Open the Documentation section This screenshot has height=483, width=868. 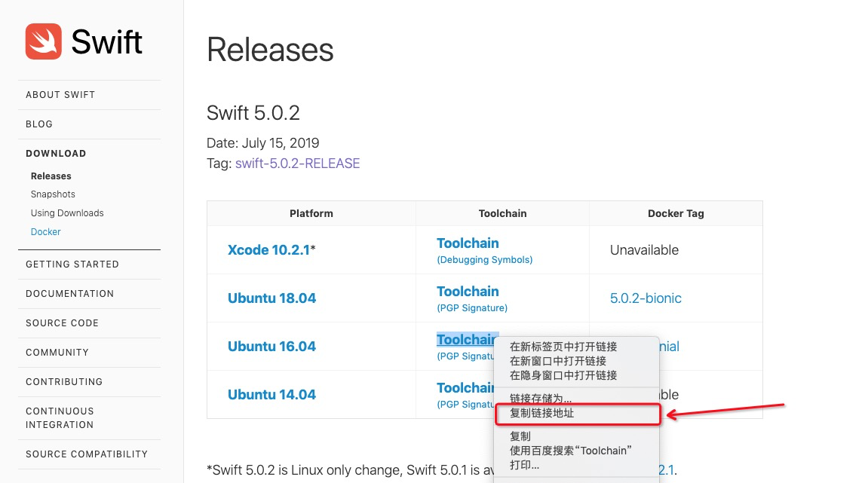click(69, 294)
